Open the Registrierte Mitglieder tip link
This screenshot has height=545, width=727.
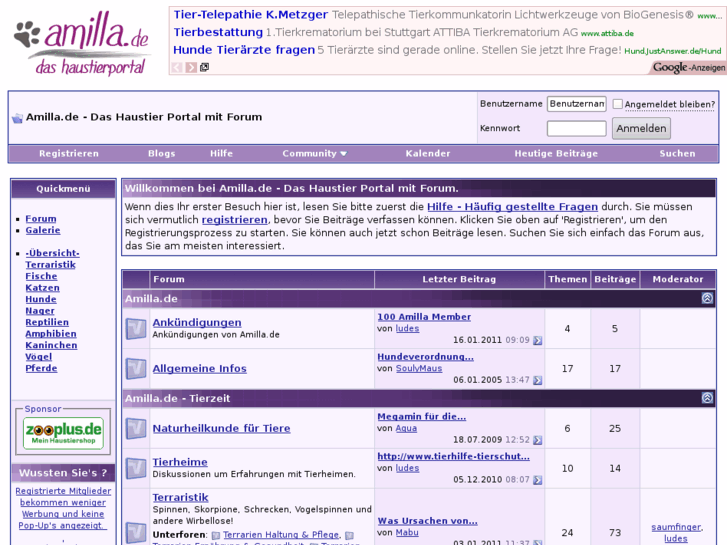click(x=63, y=508)
